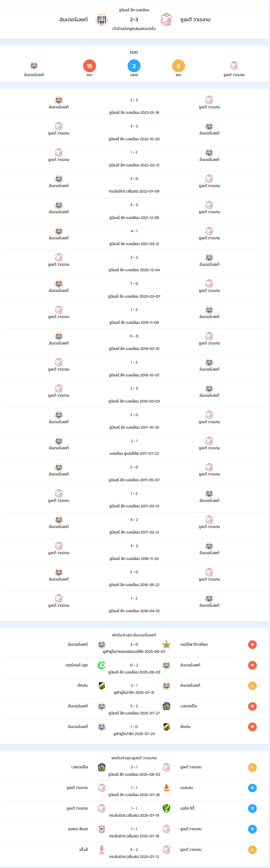
Task: Open the Super Cup match dated 2017-07-22
Action: click(134, 447)
